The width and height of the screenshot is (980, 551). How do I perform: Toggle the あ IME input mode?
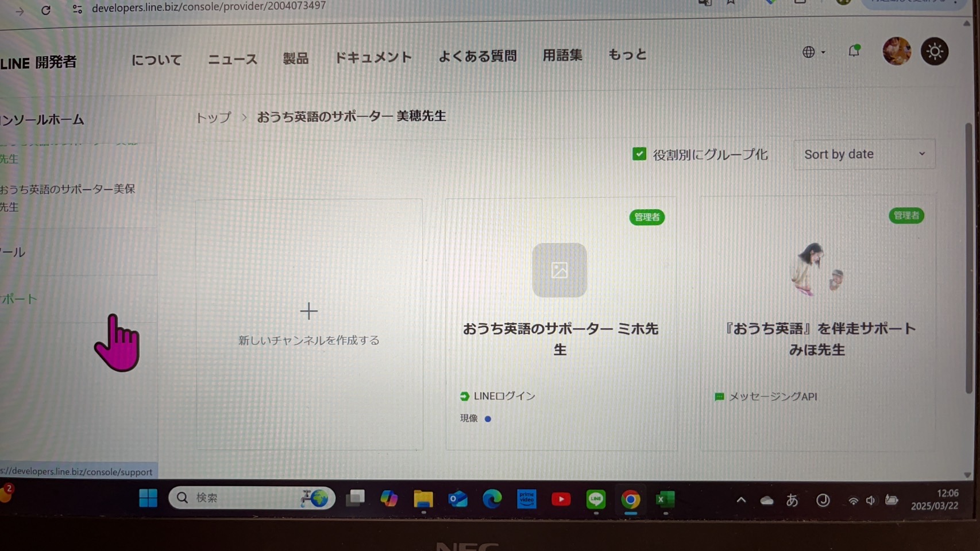click(792, 500)
